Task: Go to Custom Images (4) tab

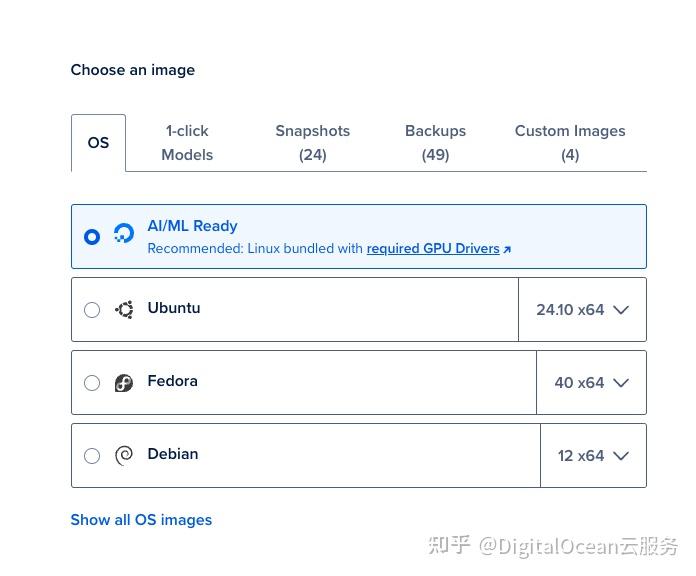Action: pos(570,143)
